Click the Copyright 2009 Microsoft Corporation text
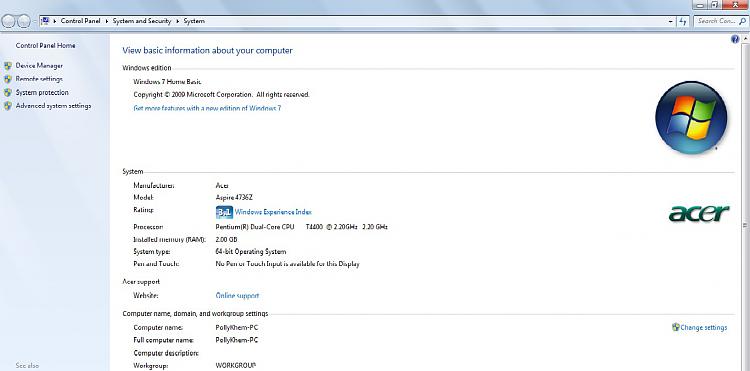This screenshot has width=750, height=371. tap(221, 95)
